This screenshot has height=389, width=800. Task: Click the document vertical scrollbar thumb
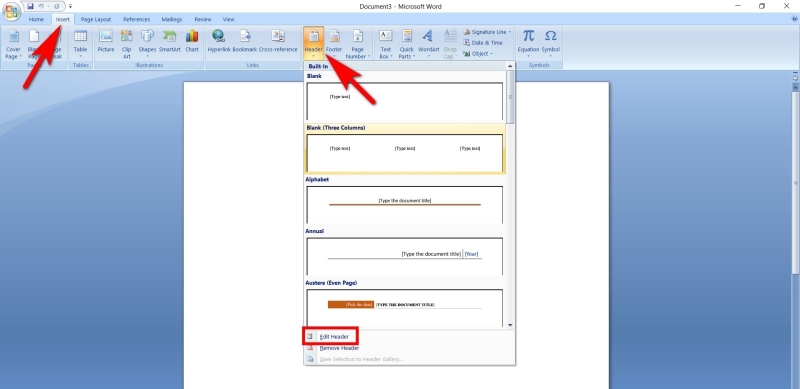pyautogui.click(x=795, y=182)
